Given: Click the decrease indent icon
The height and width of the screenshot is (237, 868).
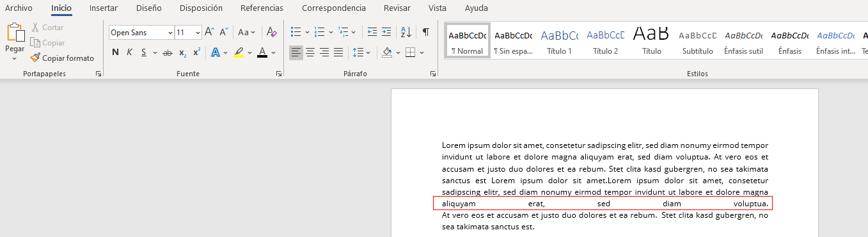Looking at the screenshot, I should coord(372,32).
